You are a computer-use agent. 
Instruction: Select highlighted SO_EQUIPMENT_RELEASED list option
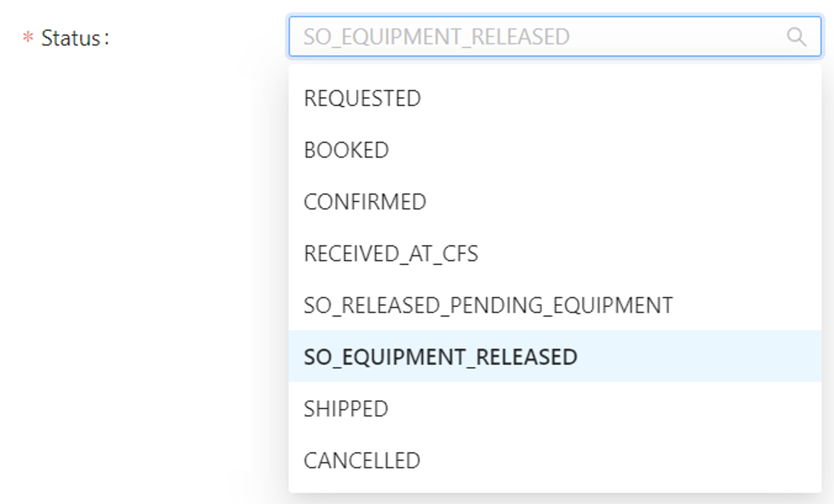pos(440,357)
